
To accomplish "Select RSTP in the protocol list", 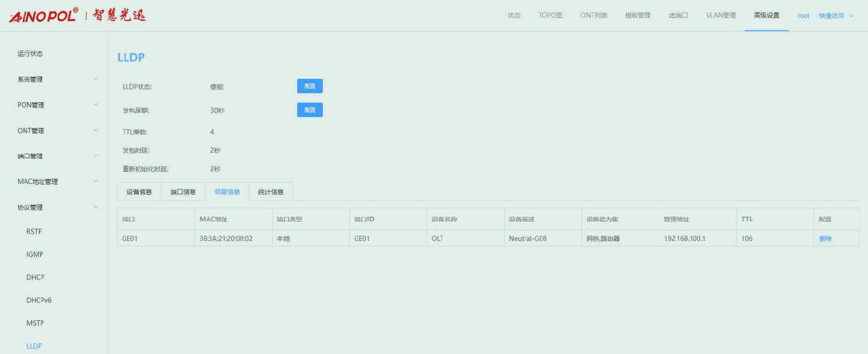I will click(x=34, y=231).
